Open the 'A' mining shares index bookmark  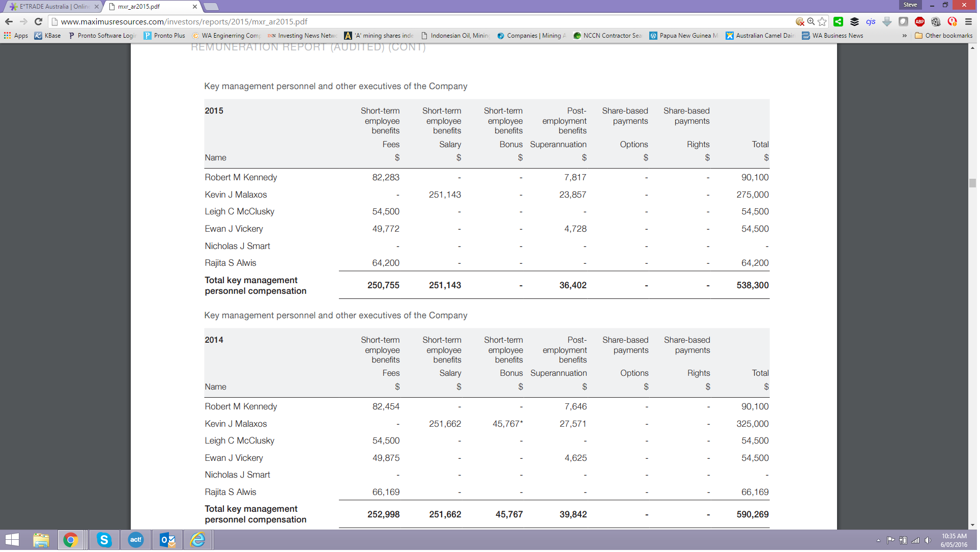click(380, 36)
